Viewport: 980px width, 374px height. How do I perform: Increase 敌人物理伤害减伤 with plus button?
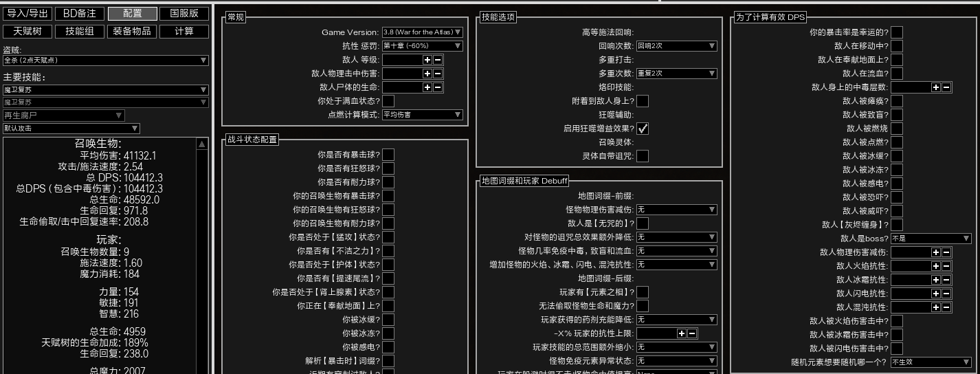pyautogui.click(x=936, y=252)
